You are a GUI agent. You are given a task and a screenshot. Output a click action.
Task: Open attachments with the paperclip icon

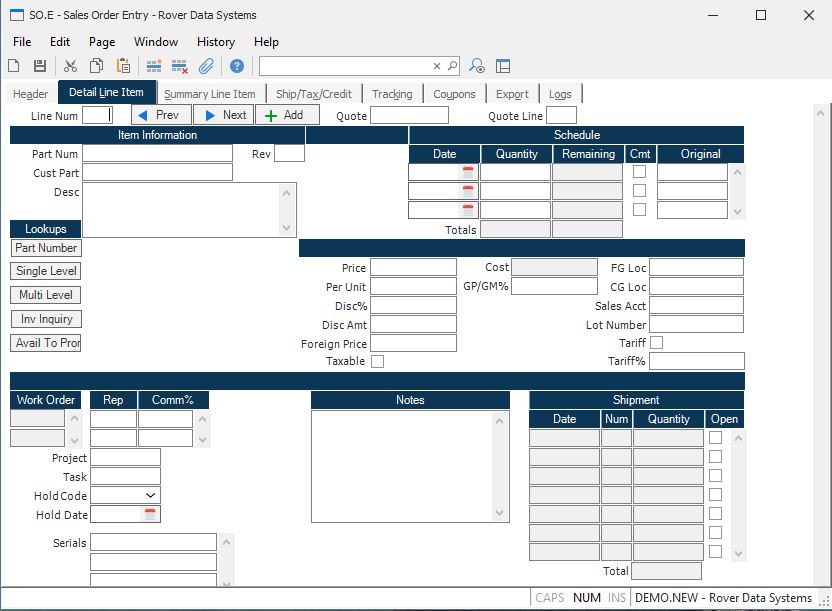click(206, 66)
